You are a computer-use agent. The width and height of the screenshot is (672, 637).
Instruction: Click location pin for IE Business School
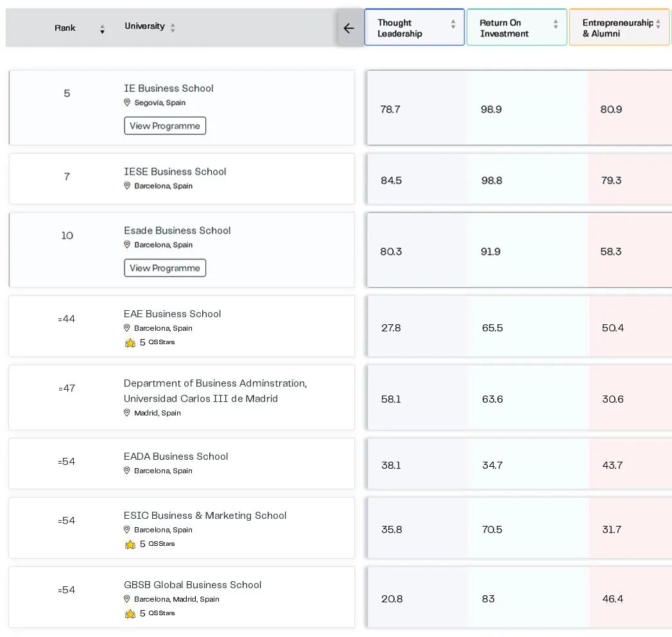point(127,102)
